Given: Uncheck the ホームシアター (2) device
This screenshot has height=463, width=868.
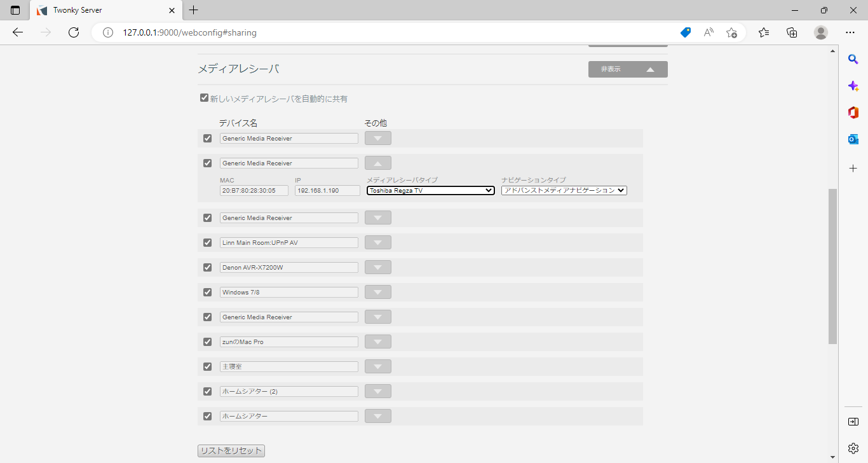Looking at the screenshot, I should click(x=207, y=391).
